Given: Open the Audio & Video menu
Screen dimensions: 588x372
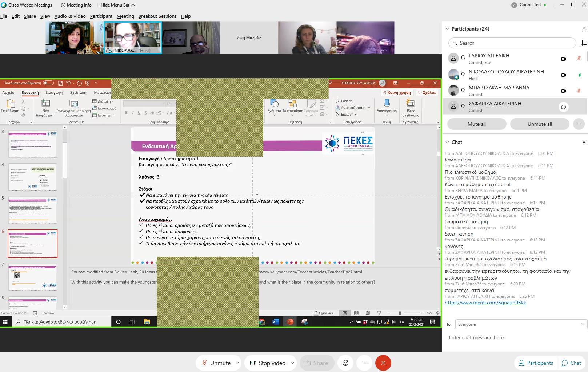Looking at the screenshot, I should [70, 16].
